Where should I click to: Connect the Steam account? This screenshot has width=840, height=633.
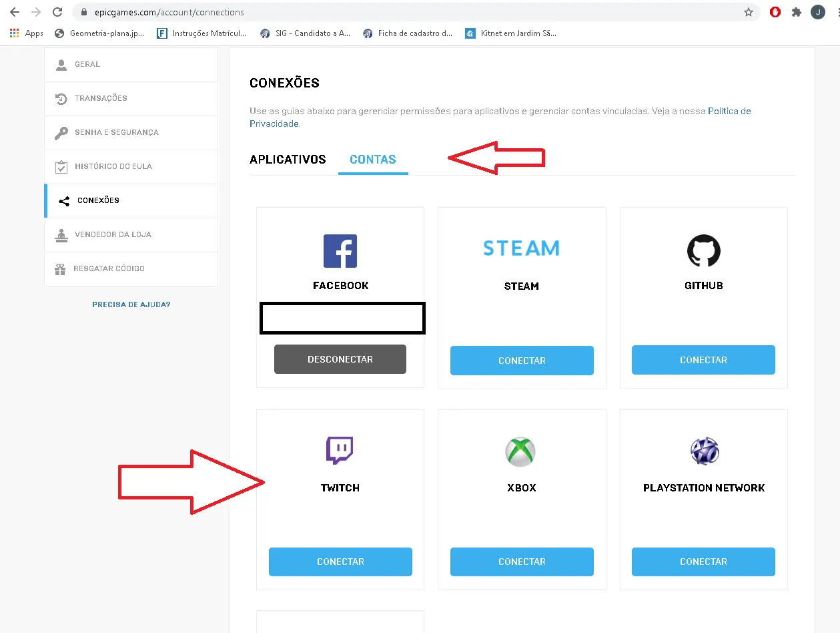(x=522, y=361)
